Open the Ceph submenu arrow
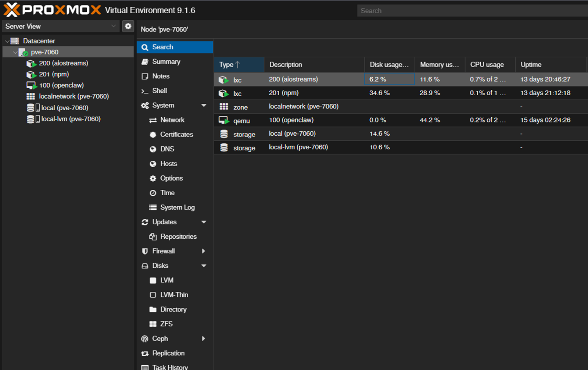Screen dimensions: 588x370 pyautogui.click(x=204, y=338)
